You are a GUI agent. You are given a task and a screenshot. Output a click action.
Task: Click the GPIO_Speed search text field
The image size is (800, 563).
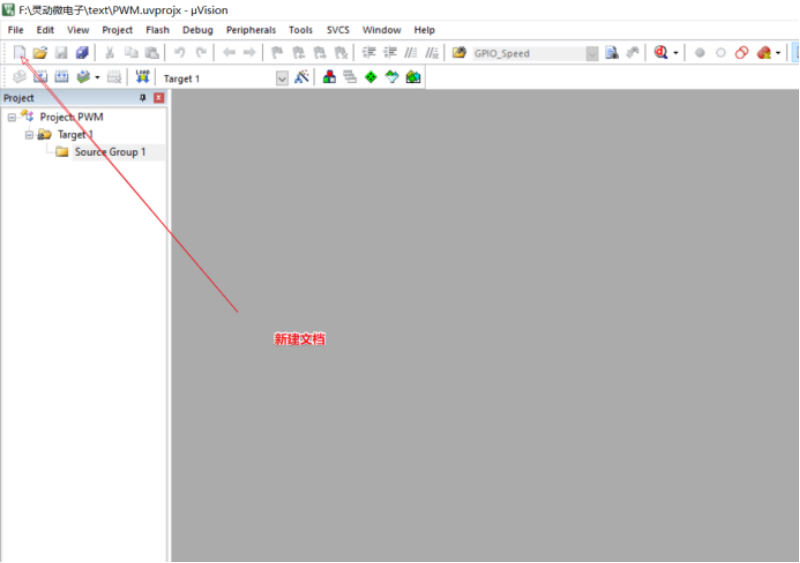pos(527,54)
